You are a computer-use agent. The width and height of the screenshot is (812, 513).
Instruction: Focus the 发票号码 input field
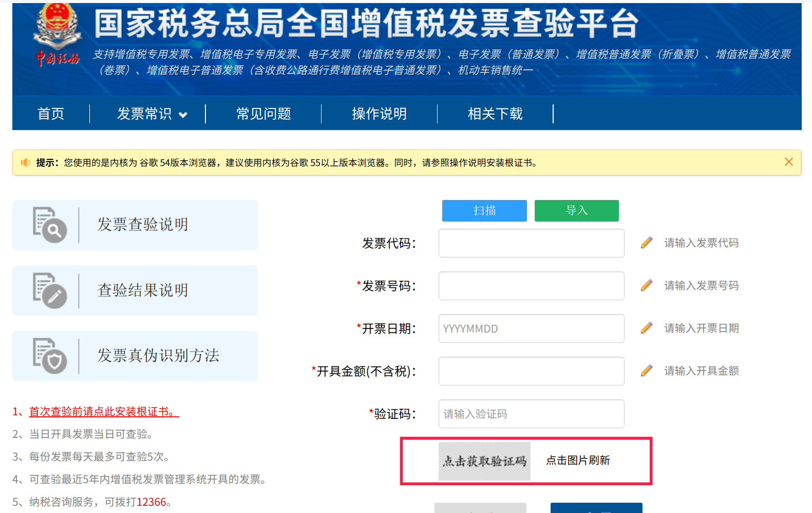[532, 286]
